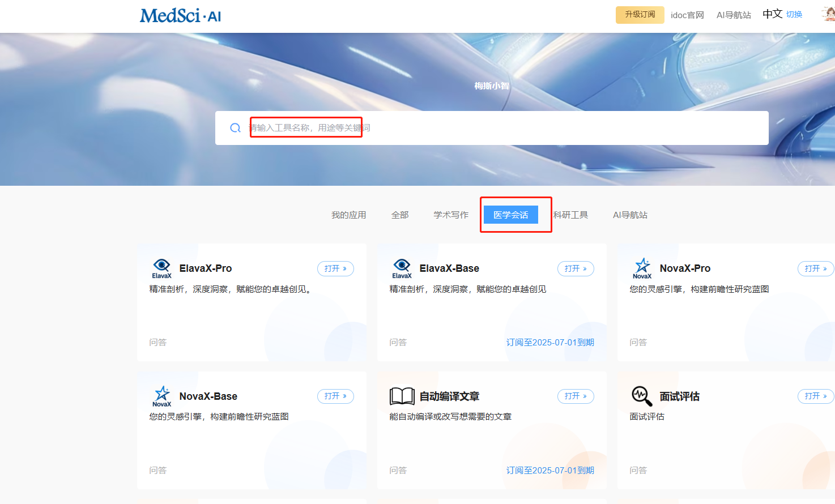The height and width of the screenshot is (504, 835).
Task: Click the 梅斯小智 banner title
Action: point(492,86)
